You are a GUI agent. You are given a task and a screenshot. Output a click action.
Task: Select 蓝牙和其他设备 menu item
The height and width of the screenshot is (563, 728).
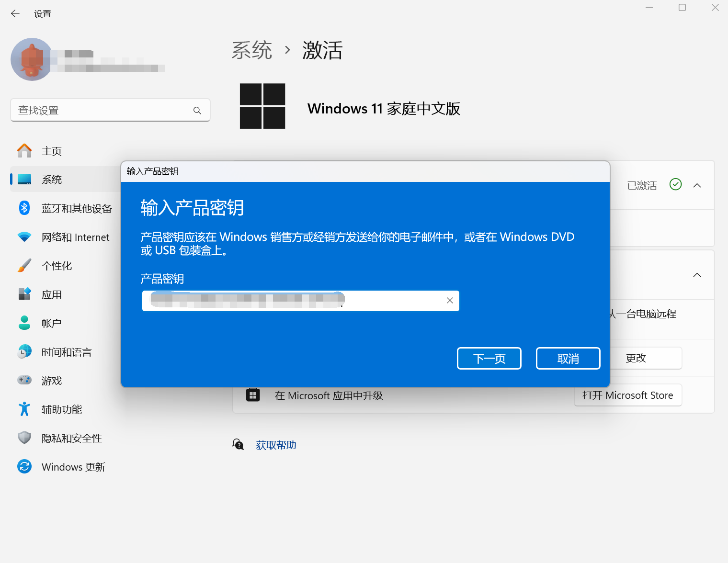[77, 209]
